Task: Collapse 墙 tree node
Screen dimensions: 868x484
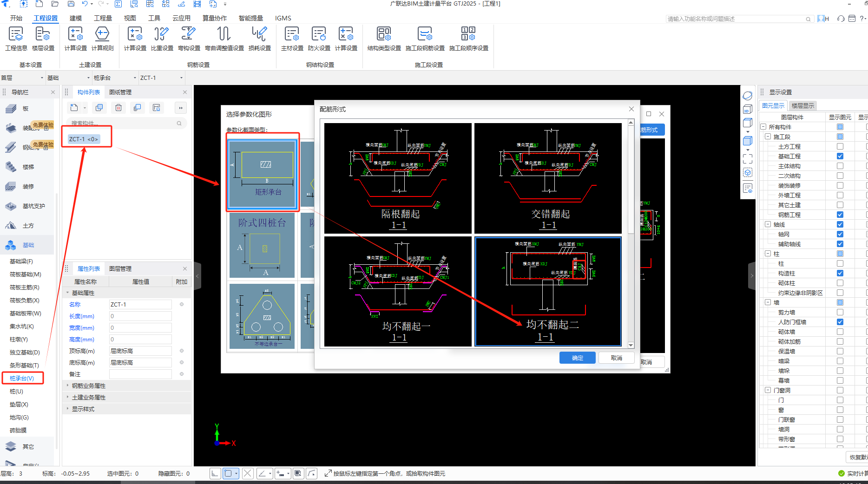Action: 768,302
